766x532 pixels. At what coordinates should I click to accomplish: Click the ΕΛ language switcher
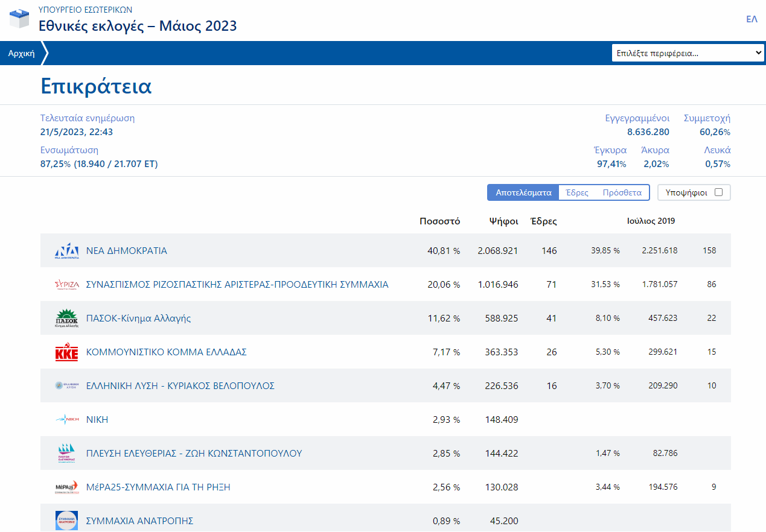tap(752, 19)
